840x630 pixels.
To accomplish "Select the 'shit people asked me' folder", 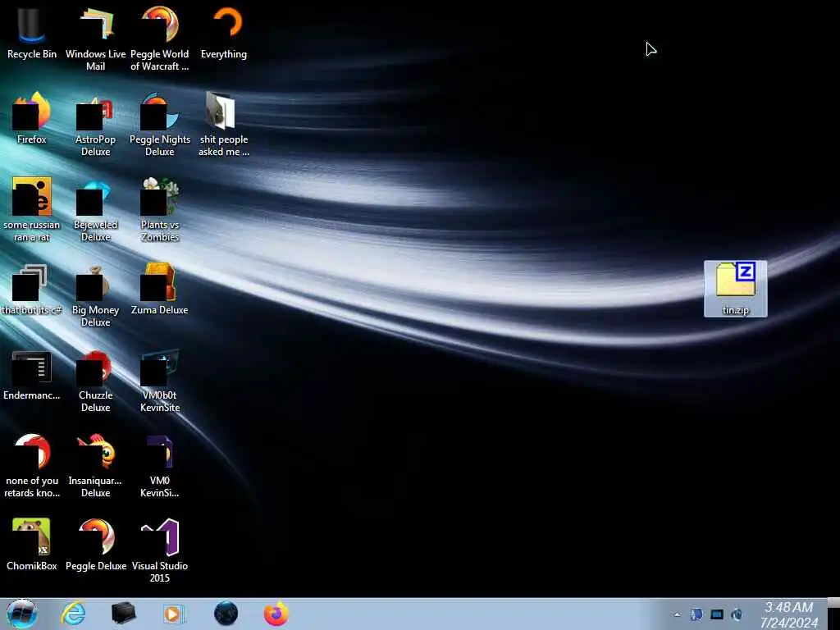I will pyautogui.click(x=224, y=125).
